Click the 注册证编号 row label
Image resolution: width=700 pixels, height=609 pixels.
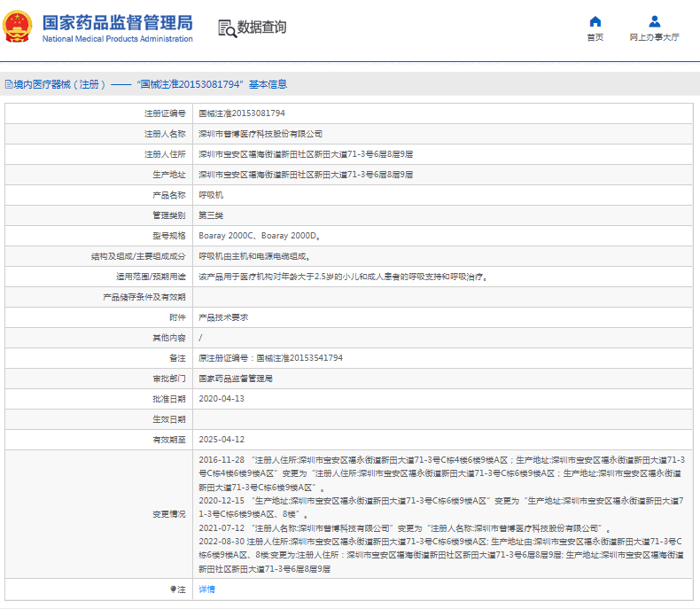tap(165, 113)
